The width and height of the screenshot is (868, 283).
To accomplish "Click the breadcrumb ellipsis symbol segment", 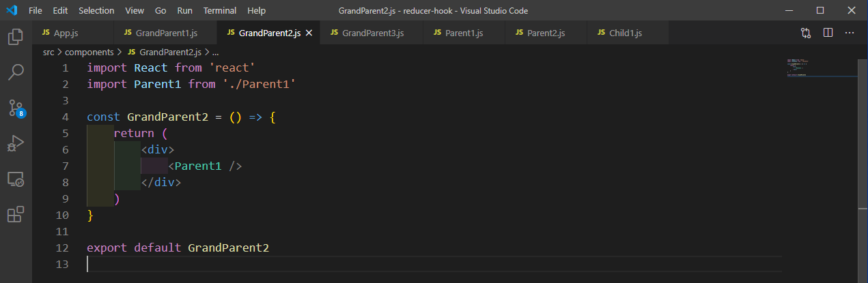I will click(215, 52).
